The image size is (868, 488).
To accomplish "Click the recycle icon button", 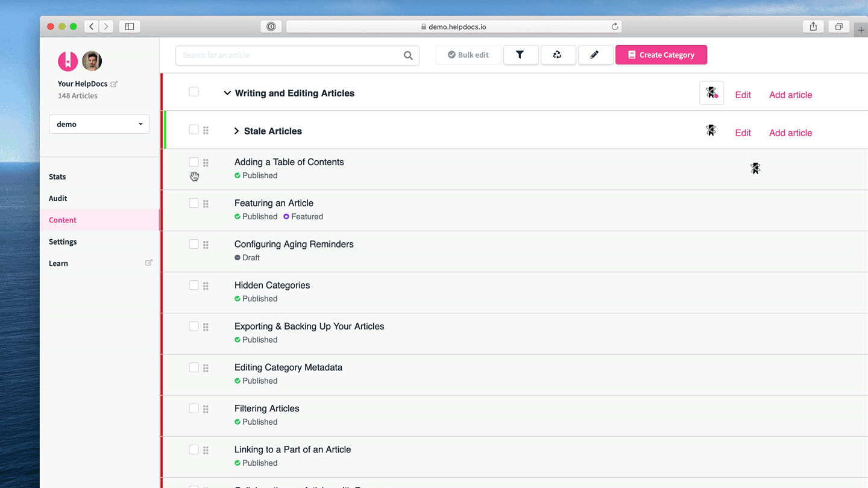I will click(x=557, y=55).
